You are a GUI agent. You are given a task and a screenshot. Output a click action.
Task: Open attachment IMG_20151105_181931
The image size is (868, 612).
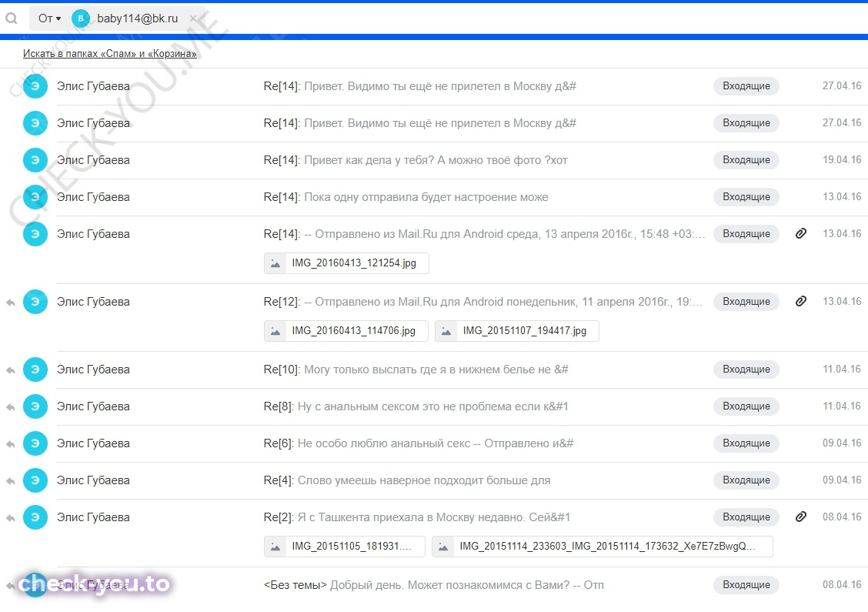click(x=344, y=546)
